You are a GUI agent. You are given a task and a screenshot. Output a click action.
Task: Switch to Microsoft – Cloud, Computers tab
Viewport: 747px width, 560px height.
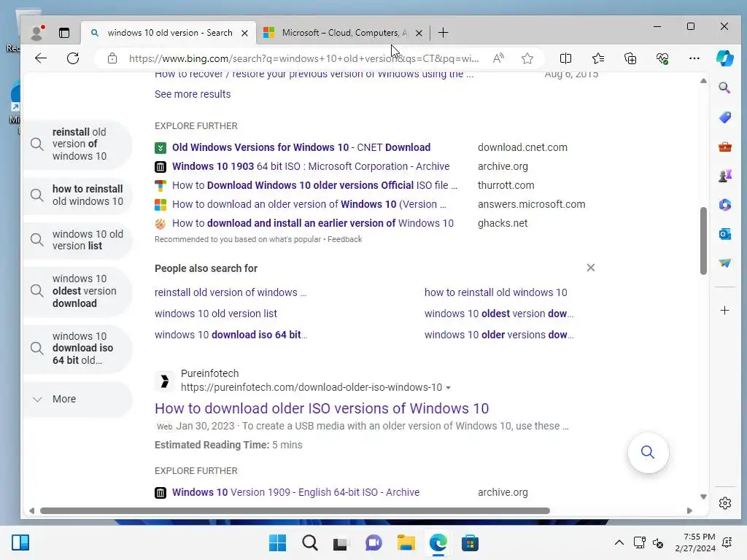(344, 32)
